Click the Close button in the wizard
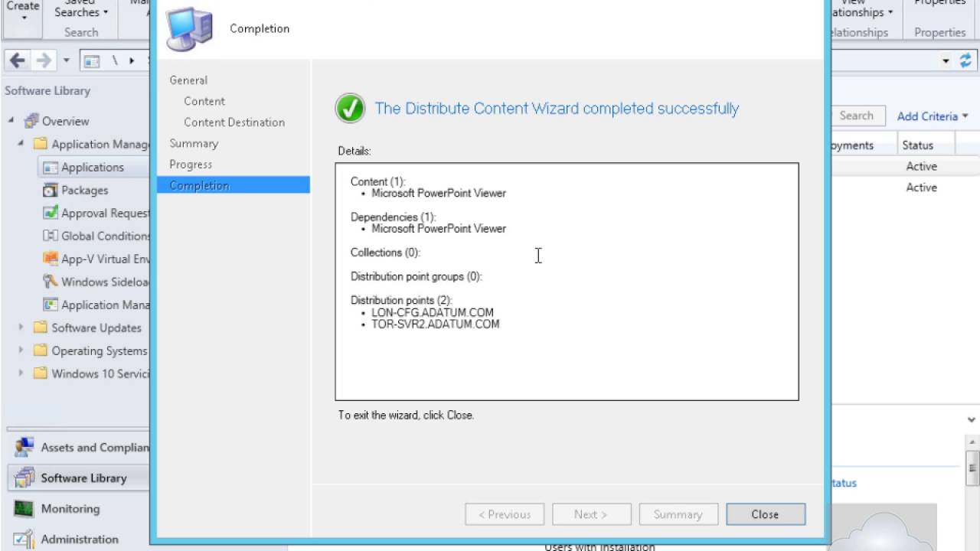 click(766, 514)
